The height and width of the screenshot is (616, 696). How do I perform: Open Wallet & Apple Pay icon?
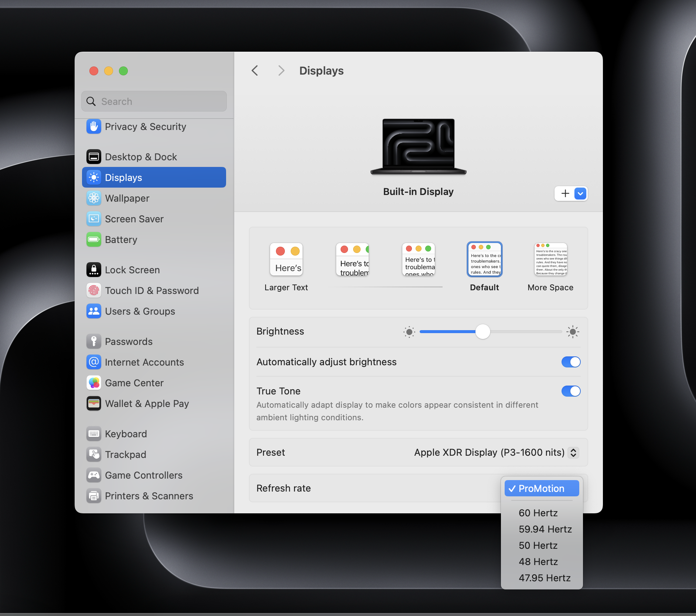click(x=94, y=404)
